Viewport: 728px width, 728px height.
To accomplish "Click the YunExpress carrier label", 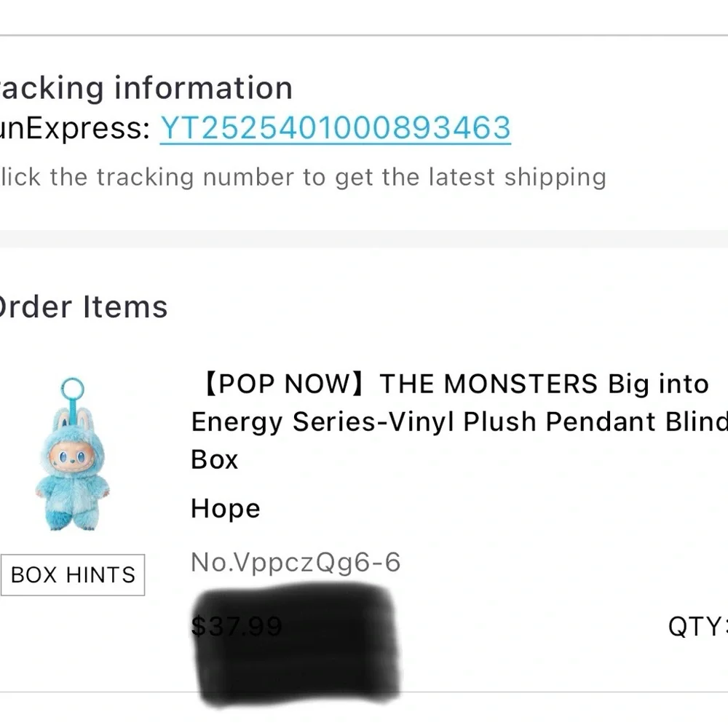I will 71,129.
